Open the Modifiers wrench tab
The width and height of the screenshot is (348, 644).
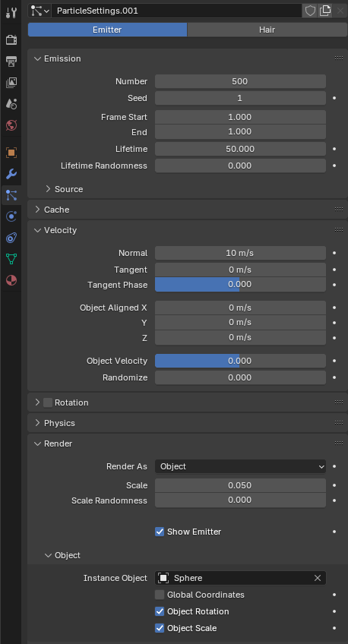point(11,174)
